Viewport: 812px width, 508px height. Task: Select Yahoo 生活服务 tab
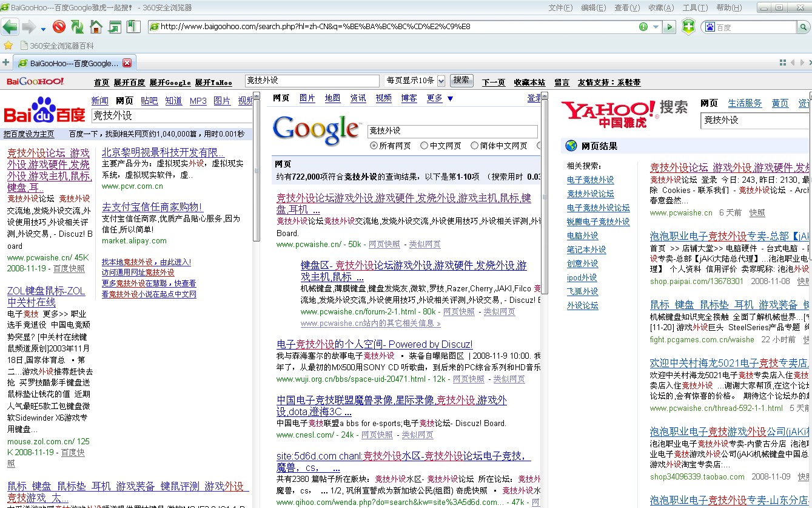tap(745, 103)
